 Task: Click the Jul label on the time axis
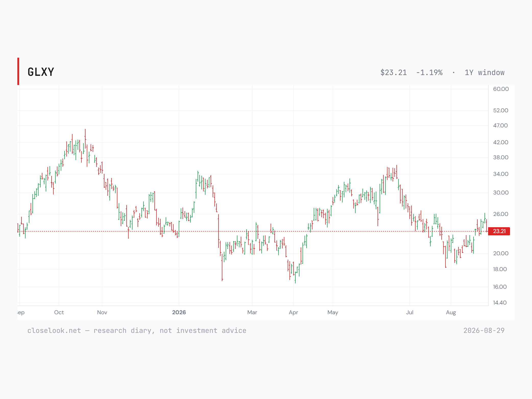pyautogui.click(x=410, y=312)
